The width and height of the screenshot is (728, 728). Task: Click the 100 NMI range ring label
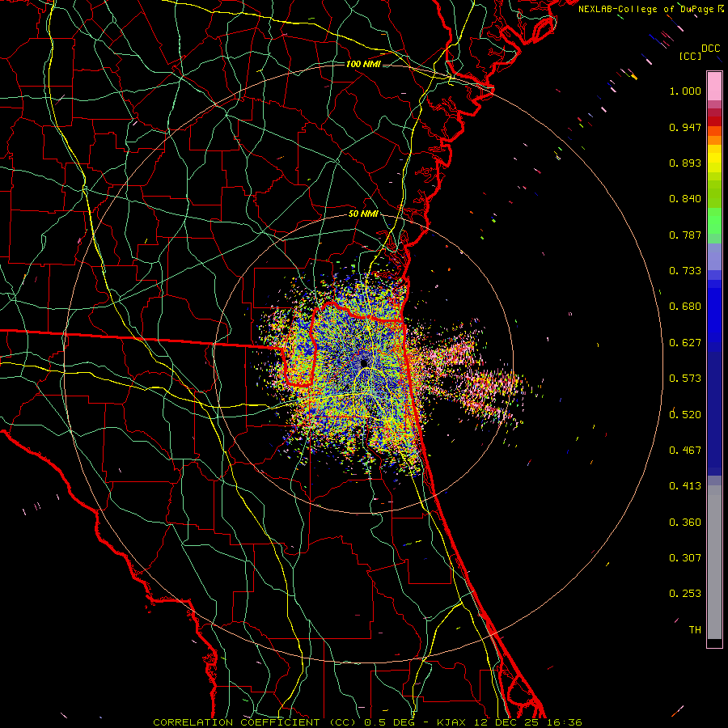pos(363,64)
